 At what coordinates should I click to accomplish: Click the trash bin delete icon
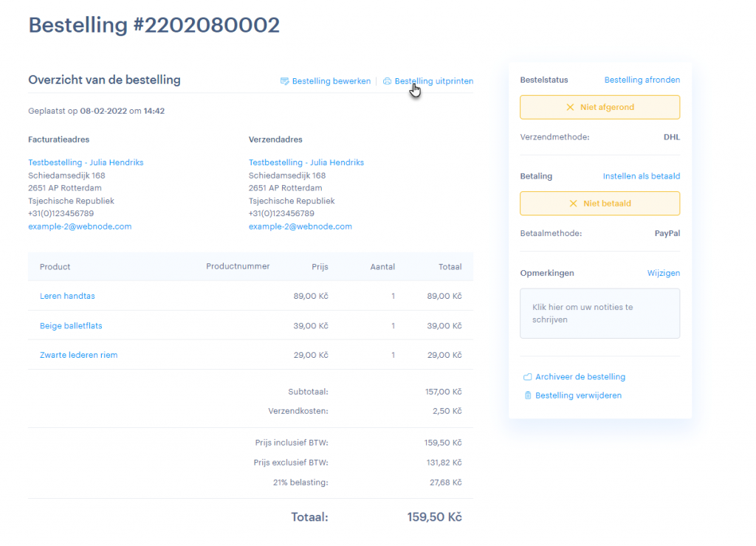tap(527, 395)
